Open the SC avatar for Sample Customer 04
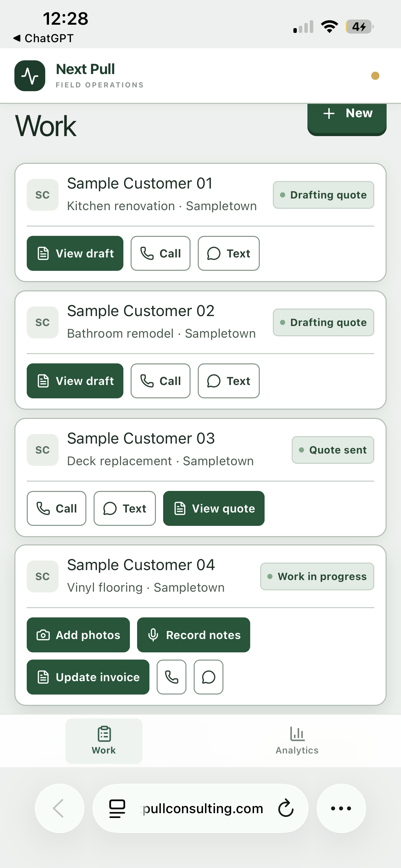 click(x=42, y=576)
